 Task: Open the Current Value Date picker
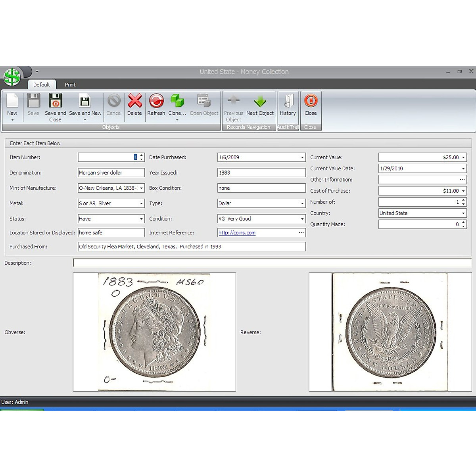tap(463, 168)
